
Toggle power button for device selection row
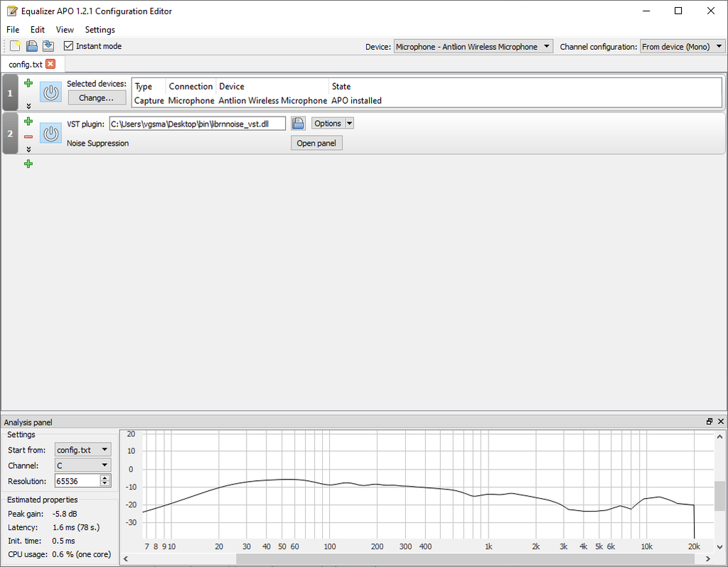click(x=50, y=93)
